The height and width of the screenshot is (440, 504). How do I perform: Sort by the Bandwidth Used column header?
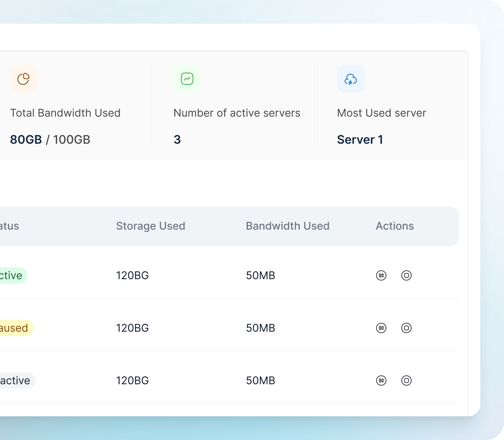click(288, 226)
